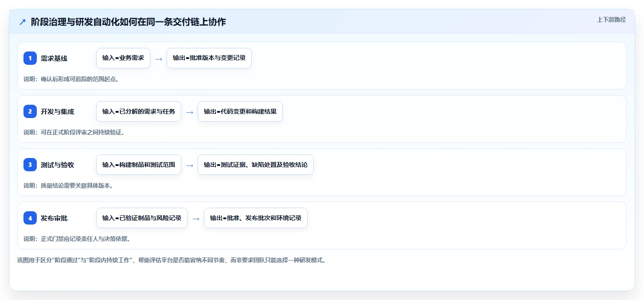Select the 输出=代码变更和构建结果 chip
This screenshot has width=644, height=300.
(240, 111)
